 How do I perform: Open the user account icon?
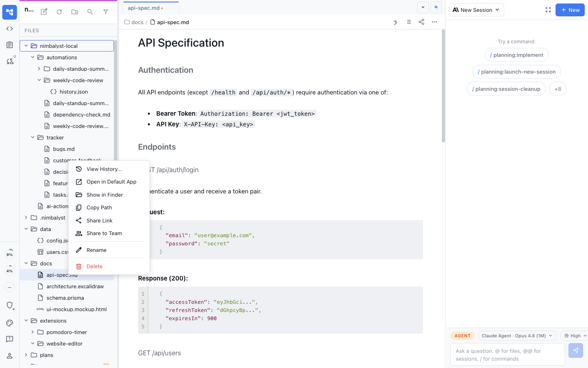pyautogui.click(x=10, y=356)
